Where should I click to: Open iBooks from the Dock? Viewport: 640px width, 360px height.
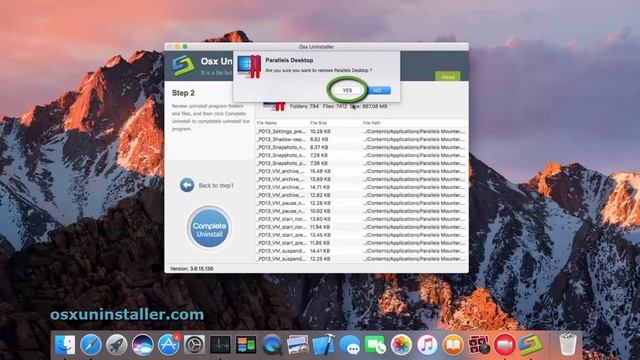click(x=453, y=345)
